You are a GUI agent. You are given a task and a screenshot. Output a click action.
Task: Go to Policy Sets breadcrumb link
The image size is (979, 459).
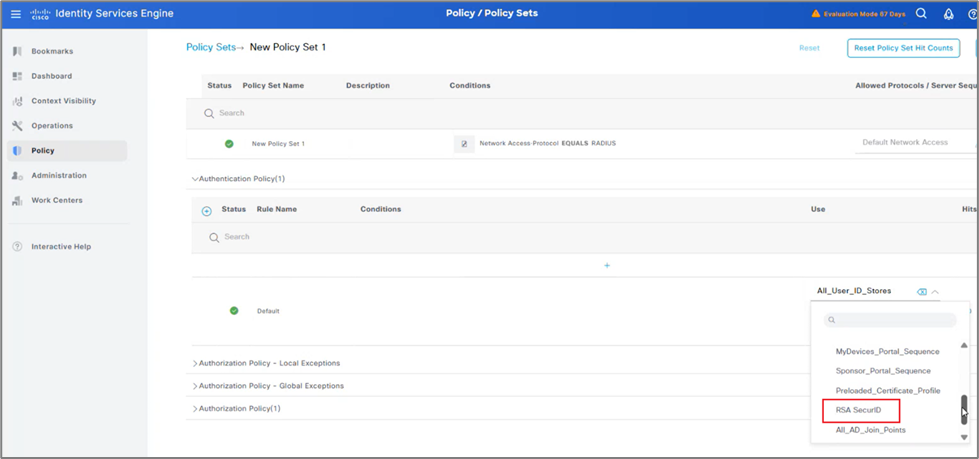(x=210, y=47)
